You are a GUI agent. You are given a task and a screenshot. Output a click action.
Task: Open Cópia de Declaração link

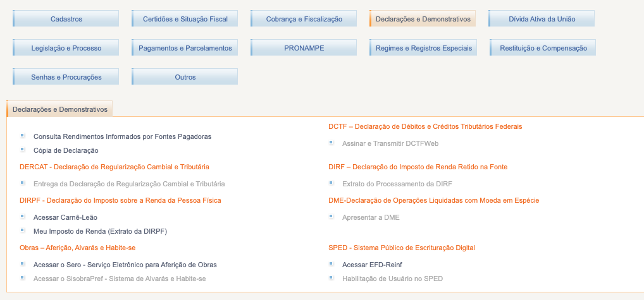pos(66,150)
